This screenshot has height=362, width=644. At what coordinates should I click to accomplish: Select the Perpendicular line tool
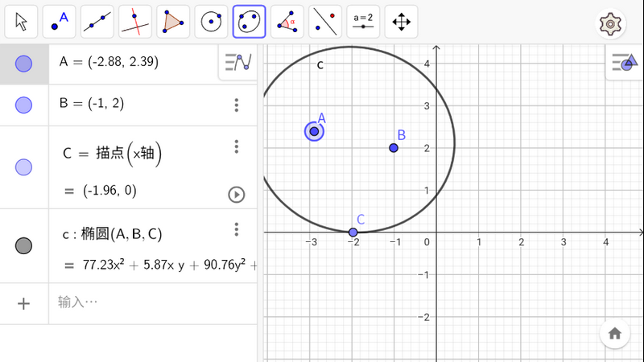point(135,22)
